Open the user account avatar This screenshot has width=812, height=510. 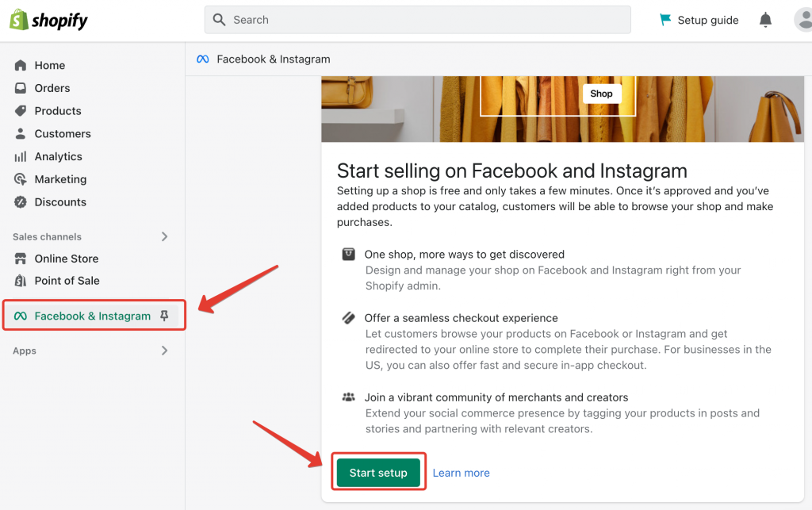(x=803, y=20)
